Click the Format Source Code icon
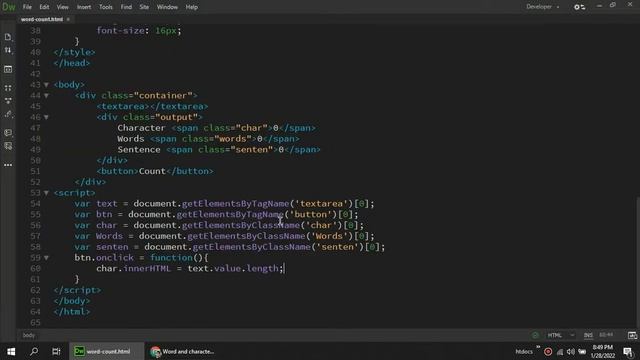640x360 pixels. tap(8, 114)
